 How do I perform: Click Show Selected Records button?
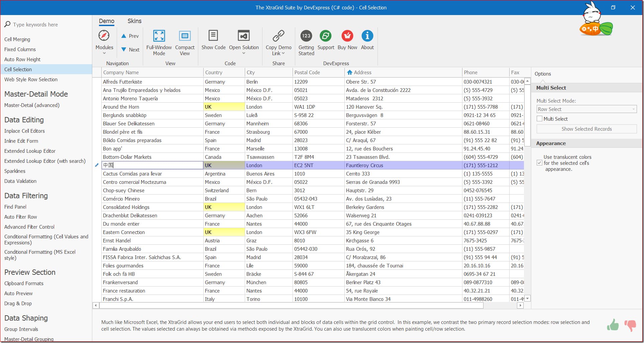tap(586, 129)
